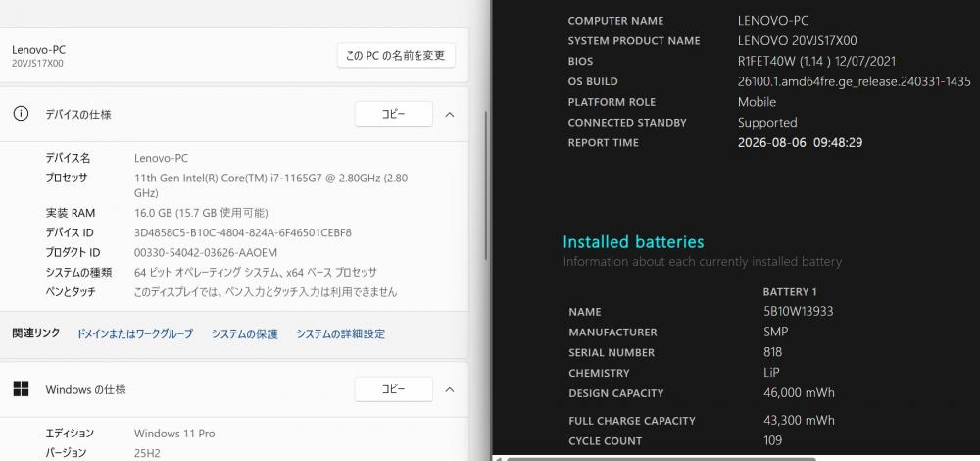Select the REPORT TIME value 2026-08-06
The image size is (980, 461).
pos(800,142)
